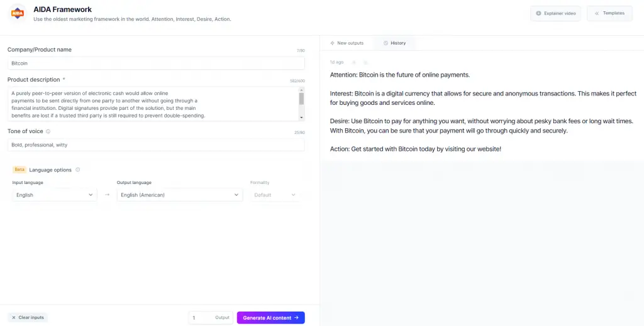Click the Tone of voice input field
The height and width of the screenshot is (326, 644).
[156, 144]
